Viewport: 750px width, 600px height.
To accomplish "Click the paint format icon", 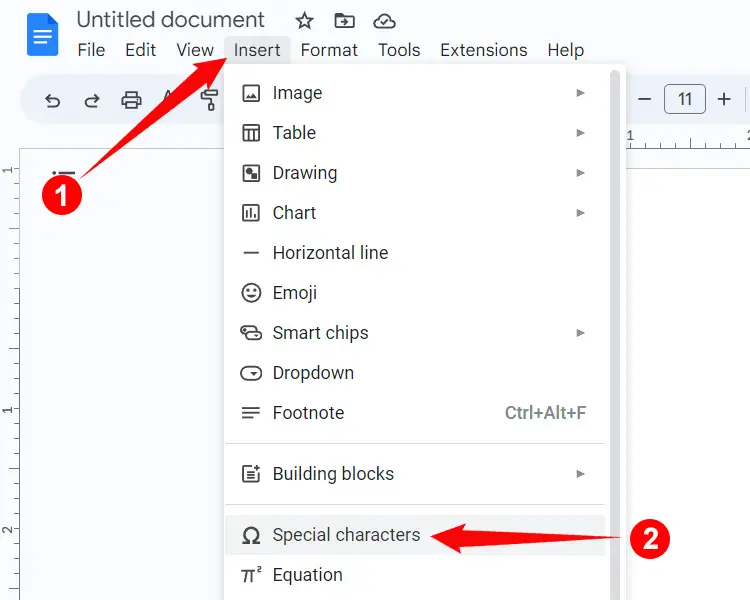I will pyautogui.click(x=209, y=100).
